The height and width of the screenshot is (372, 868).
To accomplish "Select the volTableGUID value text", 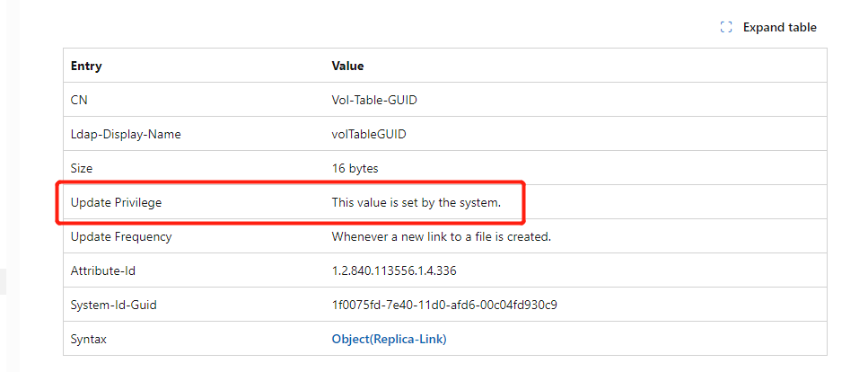I will click(x=369, y=134).
